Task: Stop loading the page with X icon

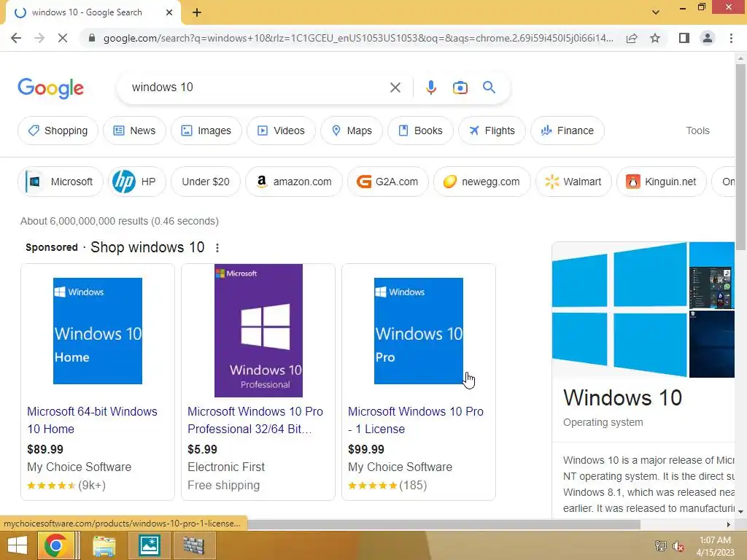Action: click(63, 38)
